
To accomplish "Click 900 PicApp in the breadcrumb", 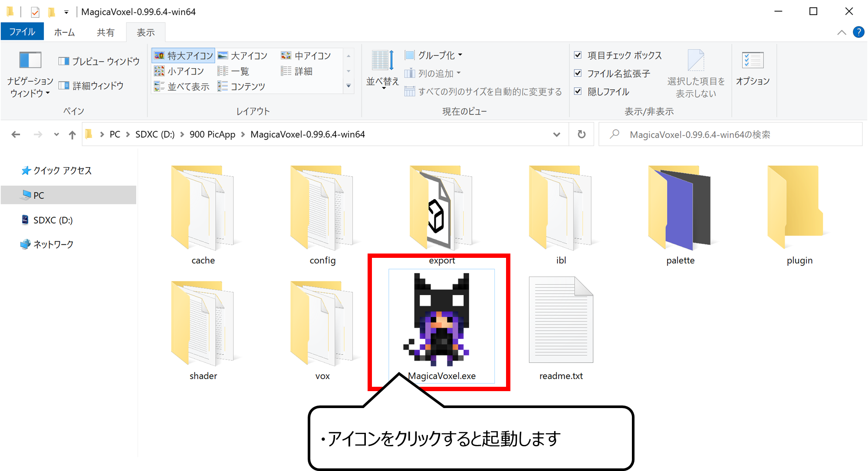I will [212, 135].
